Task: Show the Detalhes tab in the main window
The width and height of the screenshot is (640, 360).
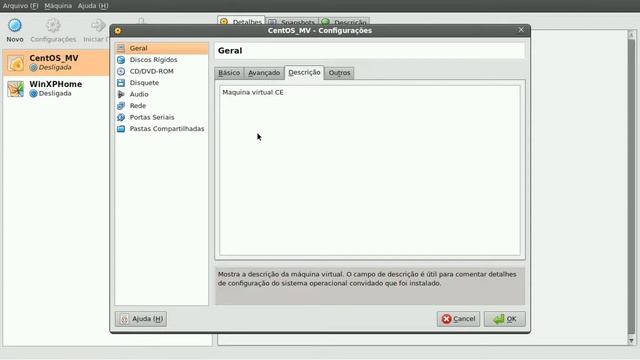Action: click(x=241, y=21)
